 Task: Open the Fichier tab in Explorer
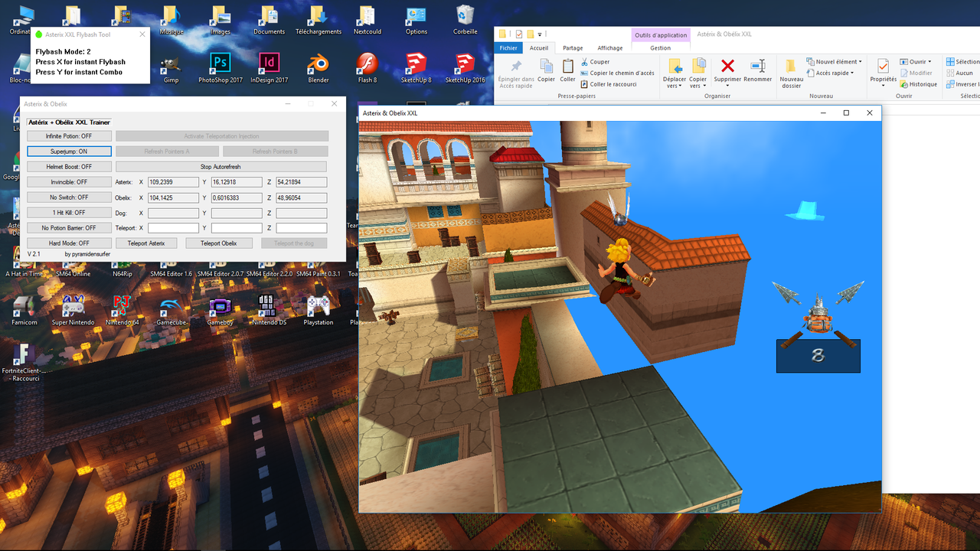click(x=509, y=47)
